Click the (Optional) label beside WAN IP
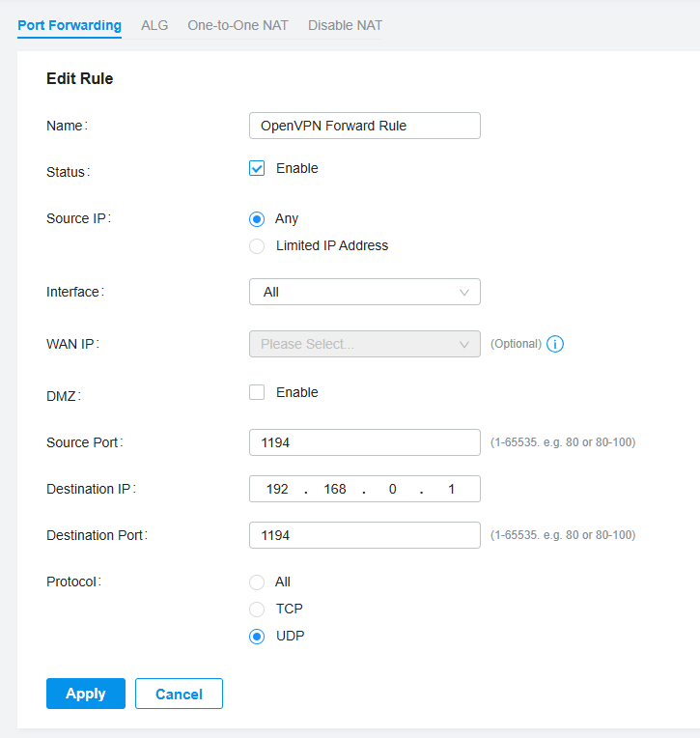 pyautogui.click(x=516, y=344)
